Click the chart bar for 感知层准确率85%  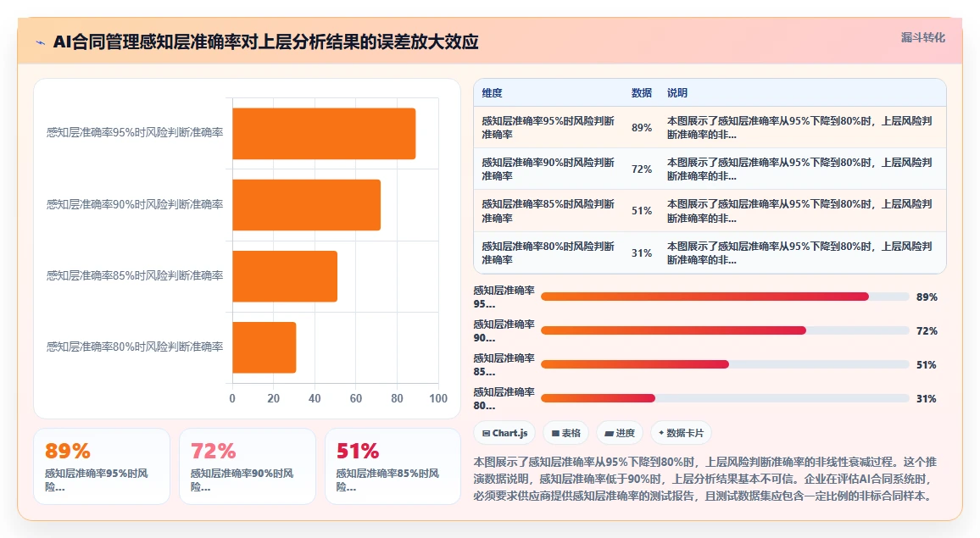point(285,276)
